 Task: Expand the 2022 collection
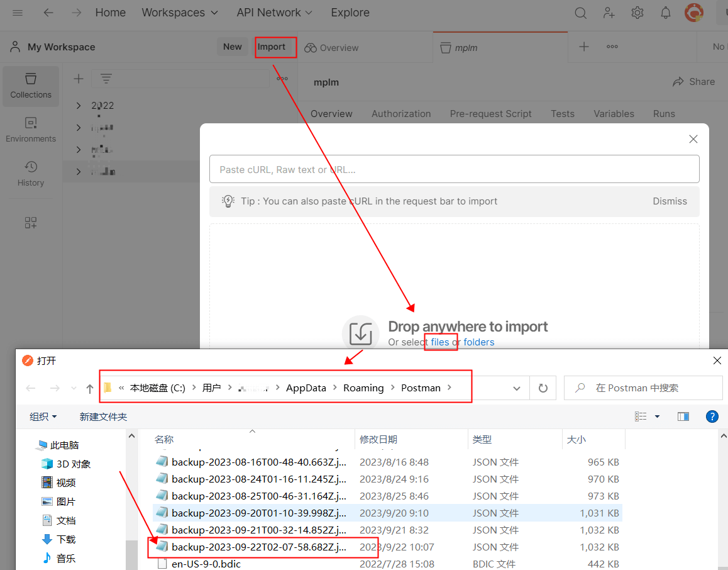tap(79, 106)
